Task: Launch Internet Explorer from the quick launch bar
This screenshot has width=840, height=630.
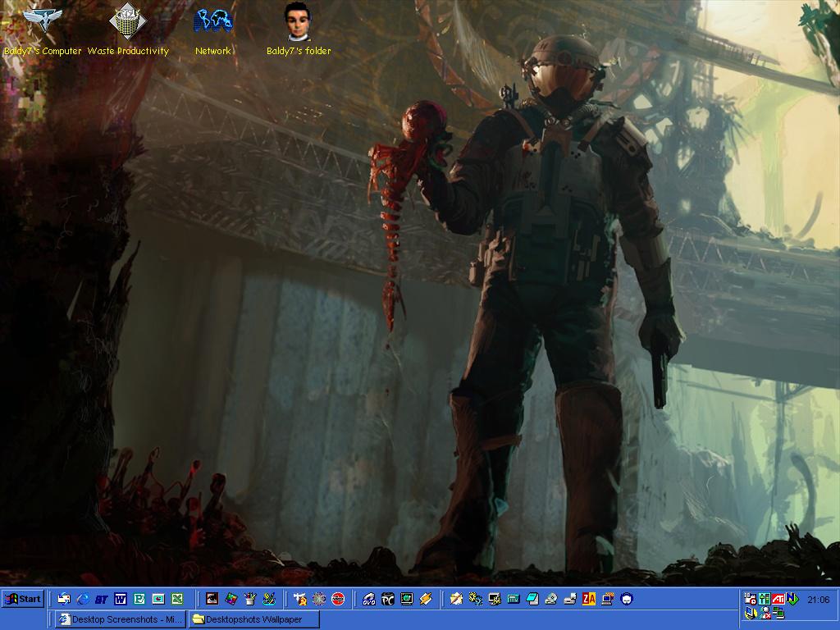Action: click(82, 599)
